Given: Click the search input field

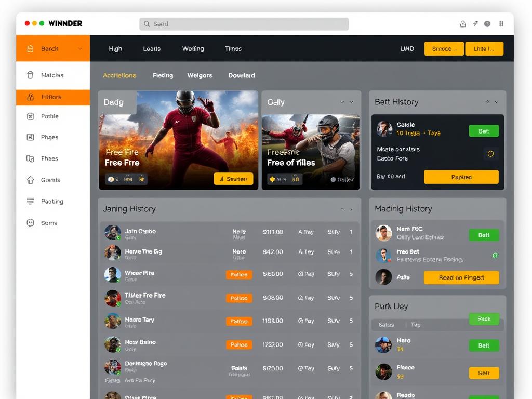Looking at the screenshot, I should 244,24.
